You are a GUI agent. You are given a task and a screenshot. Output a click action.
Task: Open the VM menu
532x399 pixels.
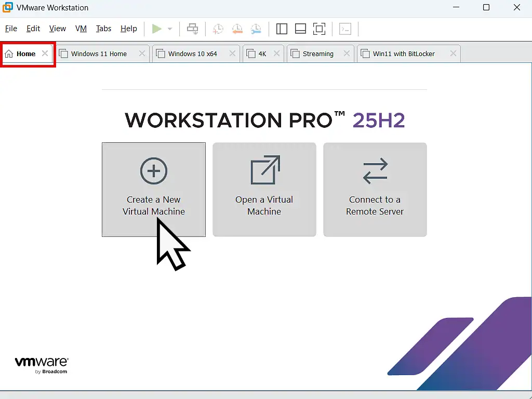point(81,29)
